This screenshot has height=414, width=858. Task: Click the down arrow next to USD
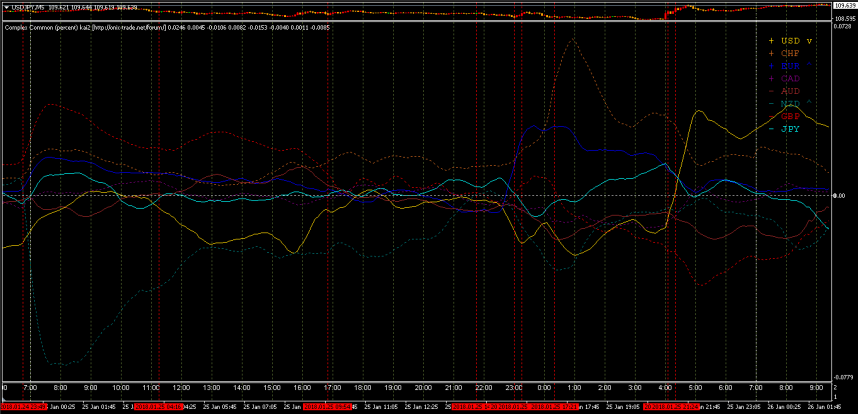809,41
